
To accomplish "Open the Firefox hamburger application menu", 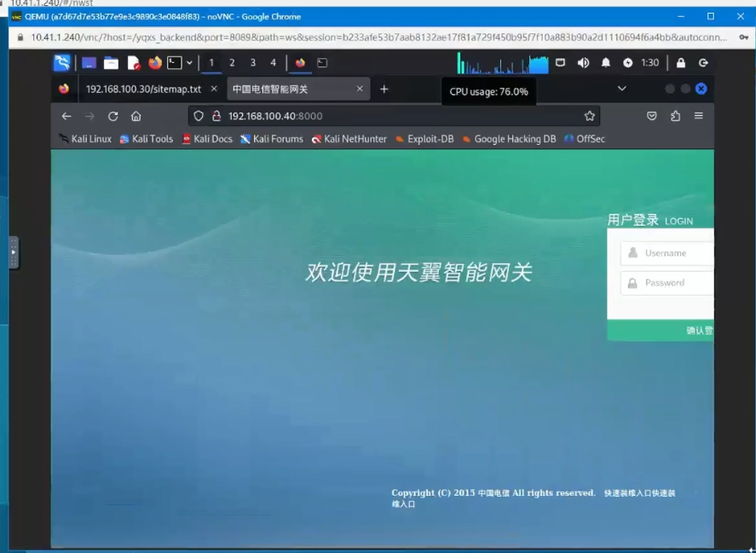I will click(699, 116).
